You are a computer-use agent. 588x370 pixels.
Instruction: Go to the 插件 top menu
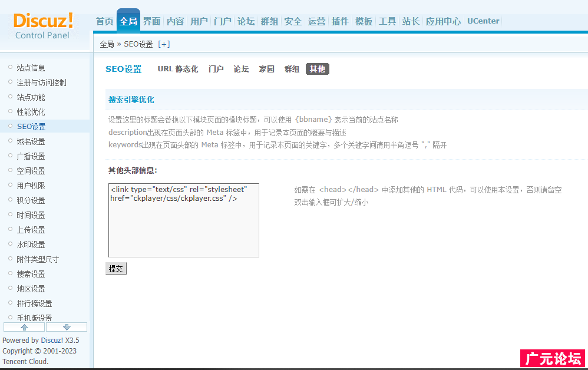(340, 21)
